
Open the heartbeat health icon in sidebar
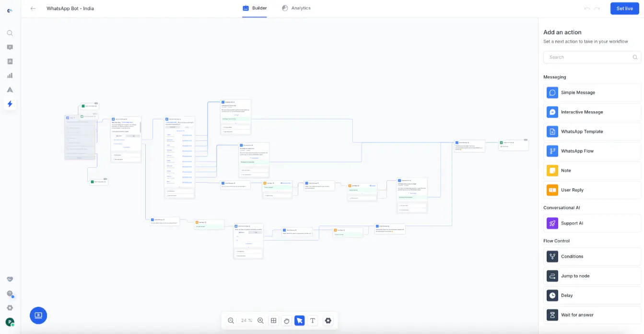(x=10, y=279)
